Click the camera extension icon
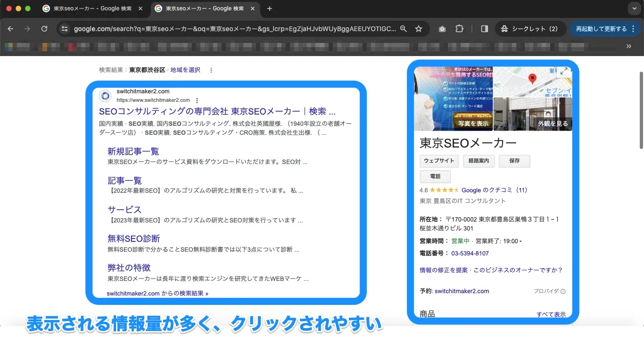644x337 pixels. (x=442, y=29)
